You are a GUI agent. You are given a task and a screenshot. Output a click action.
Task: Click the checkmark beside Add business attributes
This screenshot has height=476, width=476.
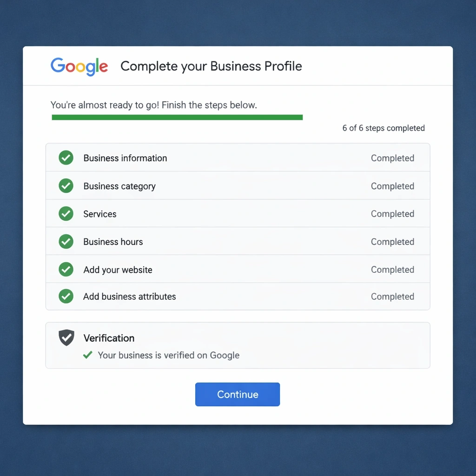pos(66,297)
